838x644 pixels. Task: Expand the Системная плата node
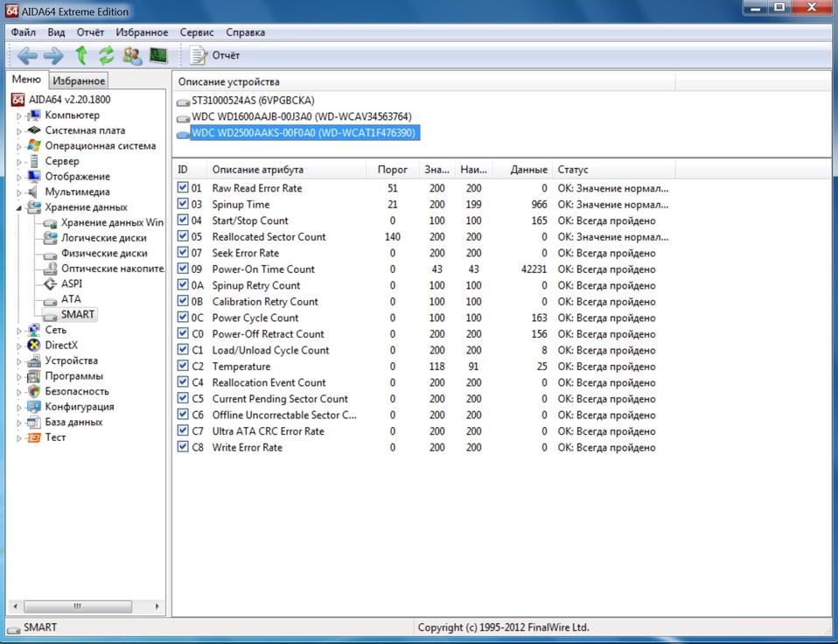click(18, 131)
